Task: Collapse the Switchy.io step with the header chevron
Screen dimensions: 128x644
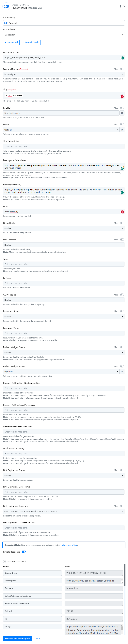Action: [123, 6]
